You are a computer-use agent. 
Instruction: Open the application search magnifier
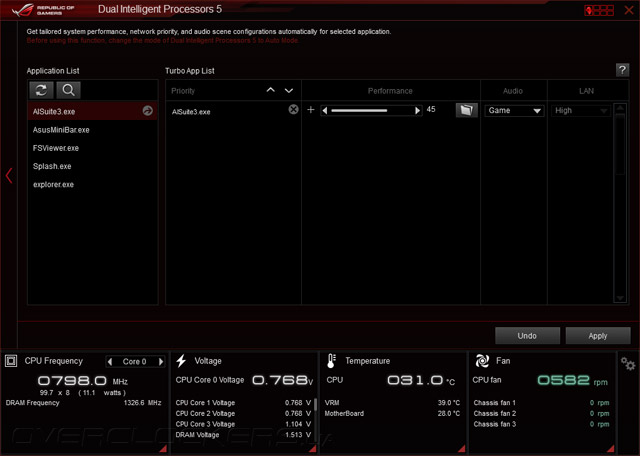pos(68,90)
